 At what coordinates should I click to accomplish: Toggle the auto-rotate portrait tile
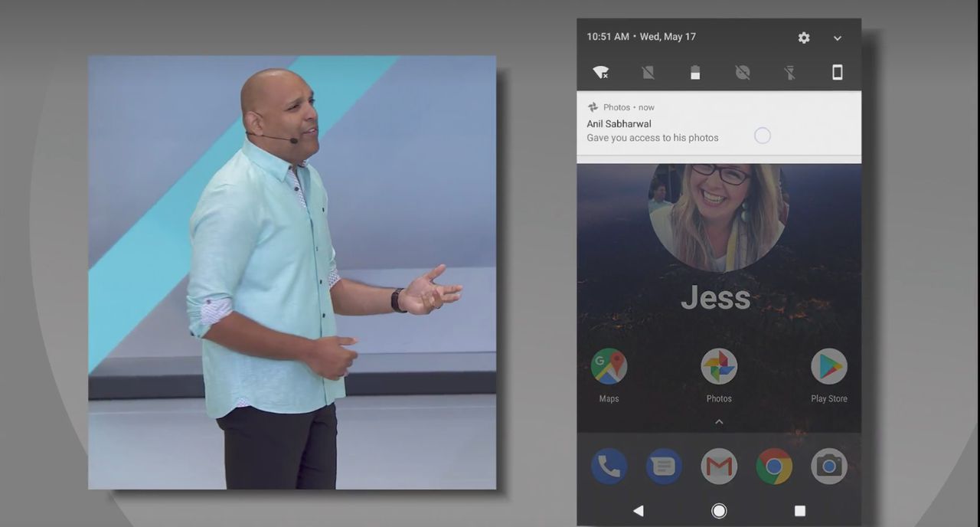838,73
